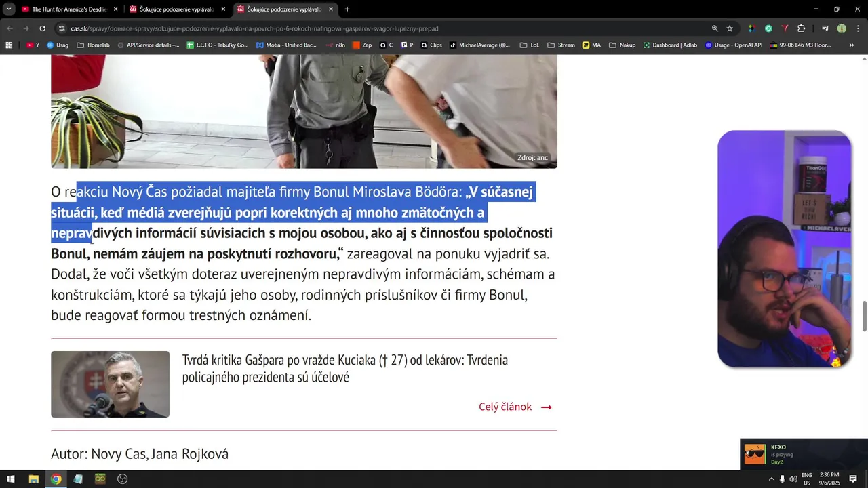868x488 pixels.
Task: Open the Clips bookmark
Action: click(431, 45)
